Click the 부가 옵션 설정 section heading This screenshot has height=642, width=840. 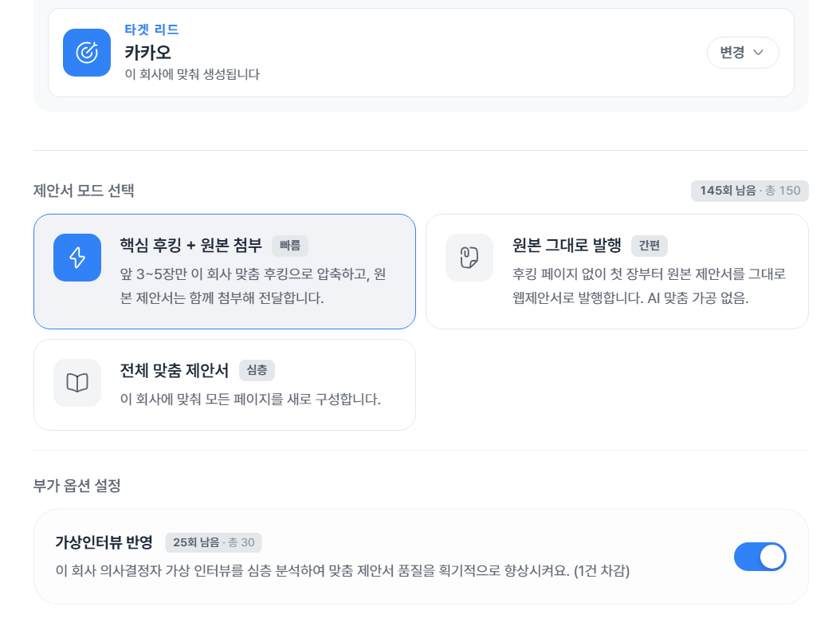77,486
